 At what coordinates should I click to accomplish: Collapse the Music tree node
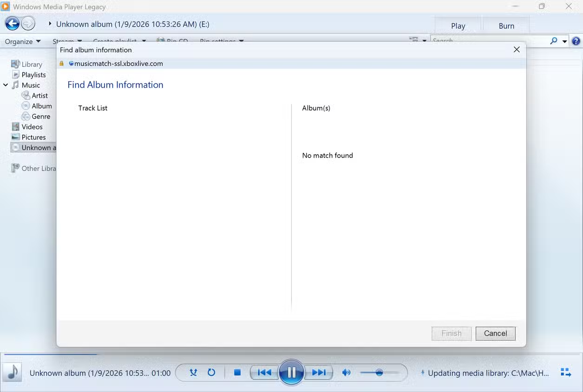click(5, 85)
